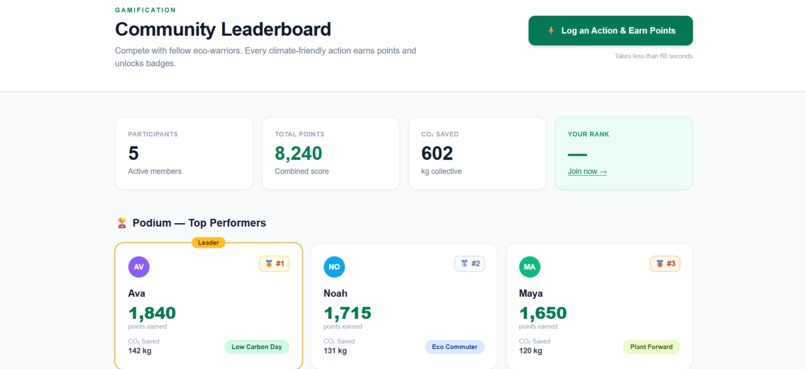The height and width of the screenshot is (369, 806).
Task: Click Ava's purple AV avatar
Action: pyautogui.click(x=139, y=267)
